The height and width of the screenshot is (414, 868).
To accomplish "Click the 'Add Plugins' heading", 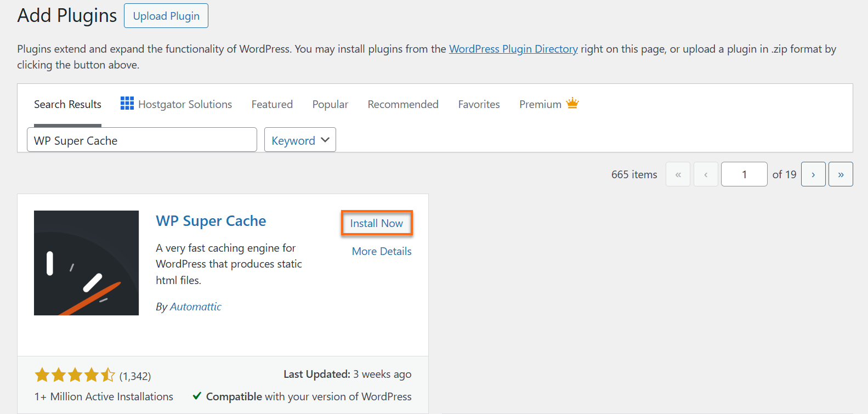I will (x=67, y=15).
